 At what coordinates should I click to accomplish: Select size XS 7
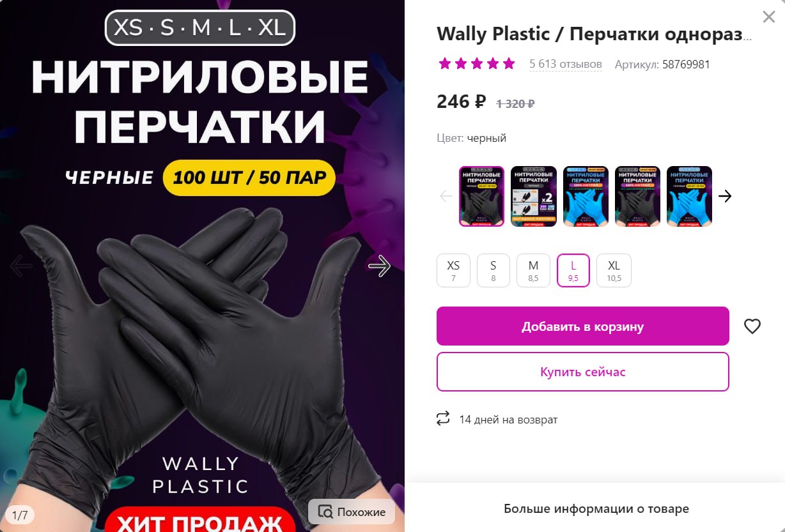[453, 271]
